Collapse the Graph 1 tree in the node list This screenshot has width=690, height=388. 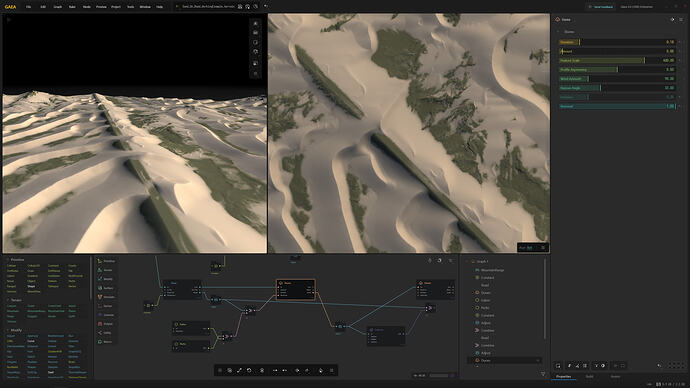point(467,261)
